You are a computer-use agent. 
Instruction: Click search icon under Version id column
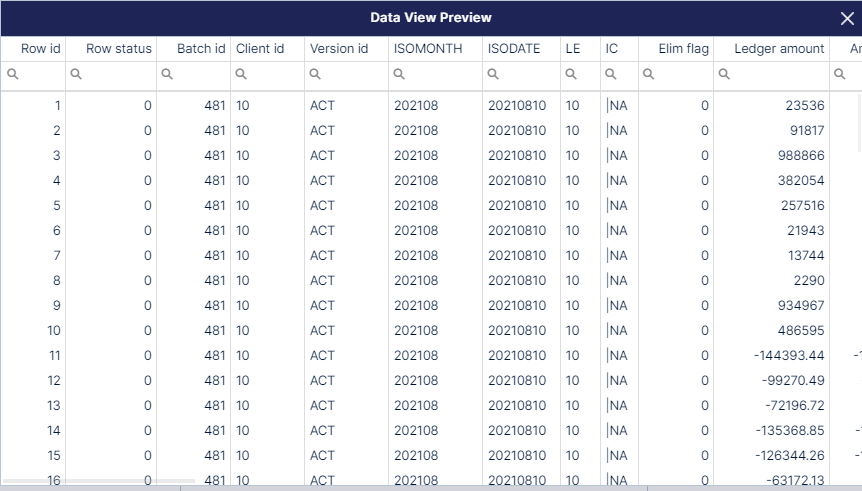(x=315, y=74)
